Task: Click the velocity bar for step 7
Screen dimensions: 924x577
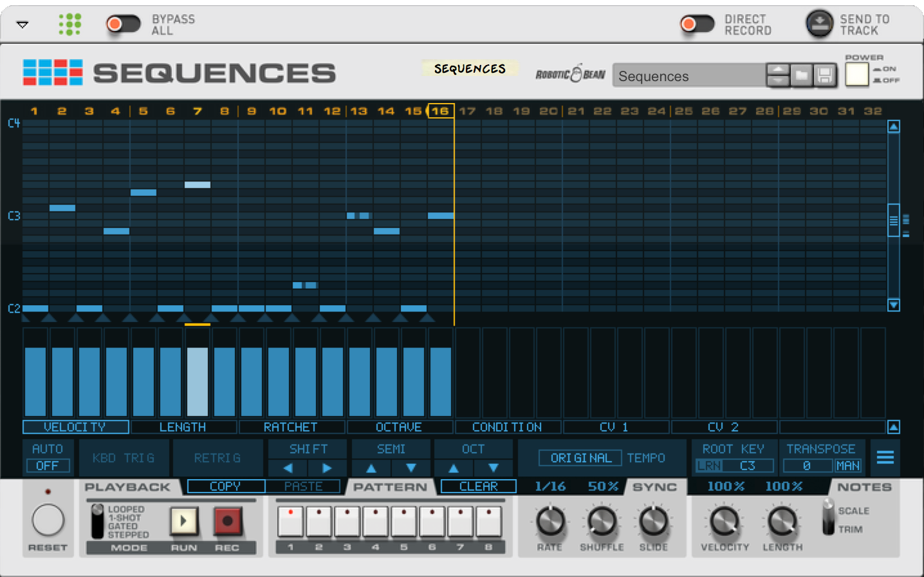Action: click(198, 382)
